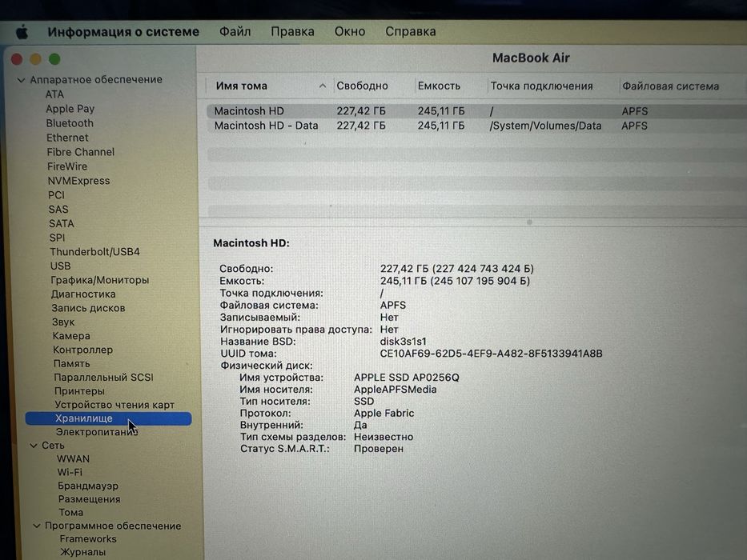Select Apple Pay in the sidebar
Viewport: 747px width, 560px height.
(x=70, y=109)
